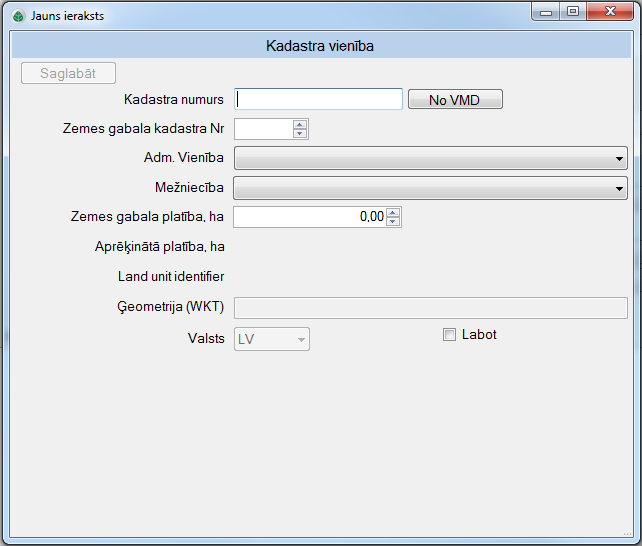Enable the Labot checkbox
This screenshot has height=546, width=642.
449,335
